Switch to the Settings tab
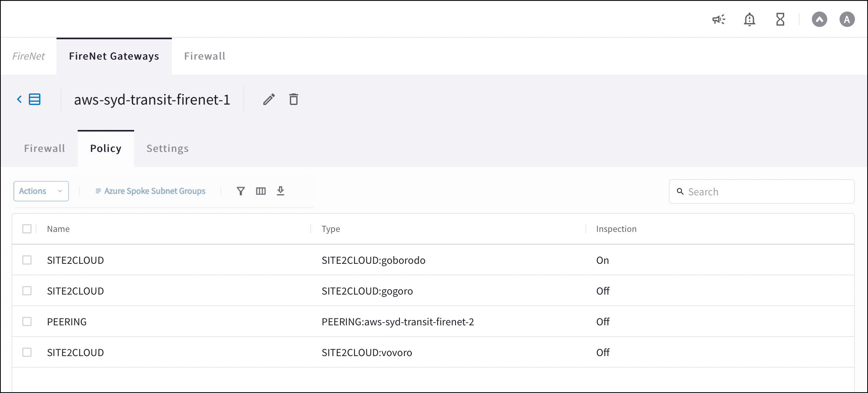868x393 pixels. 168,148
